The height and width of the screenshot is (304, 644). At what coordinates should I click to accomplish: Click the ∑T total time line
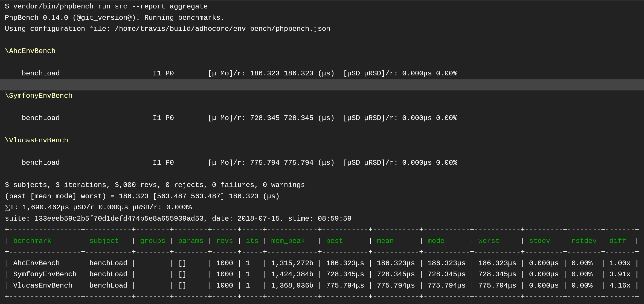98,207
